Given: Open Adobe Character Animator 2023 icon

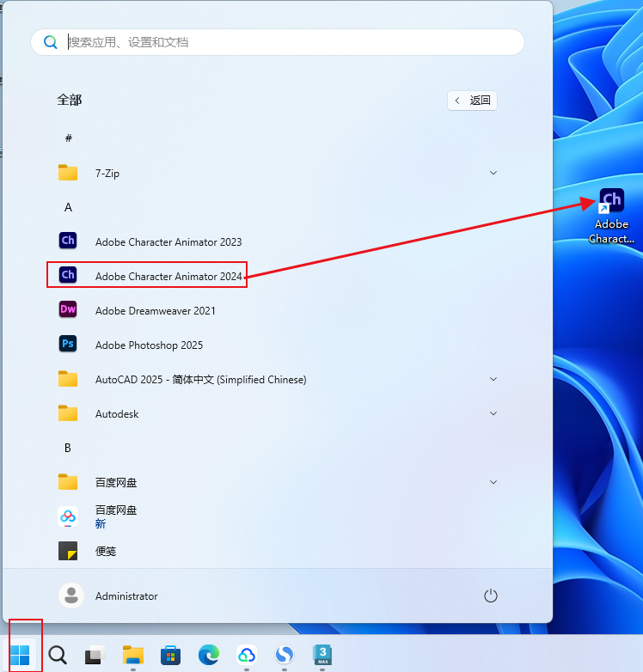Looking at the screenshot, I should [x=68, y=241].
